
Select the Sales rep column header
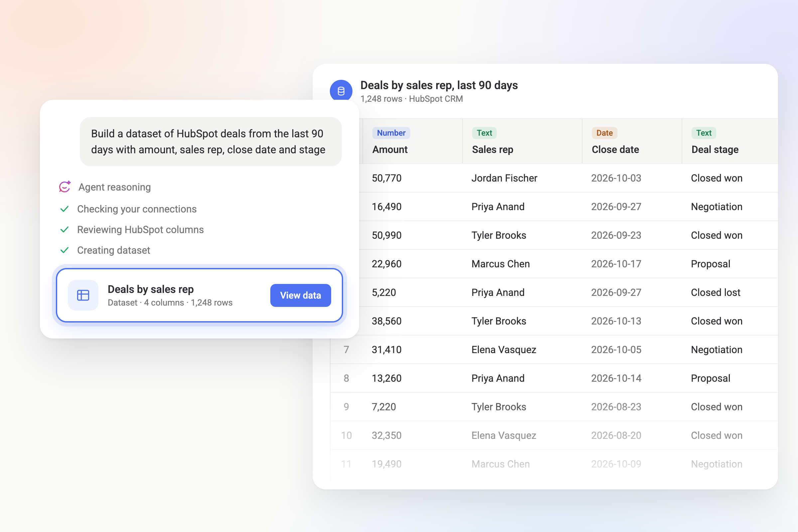[522, 141]
